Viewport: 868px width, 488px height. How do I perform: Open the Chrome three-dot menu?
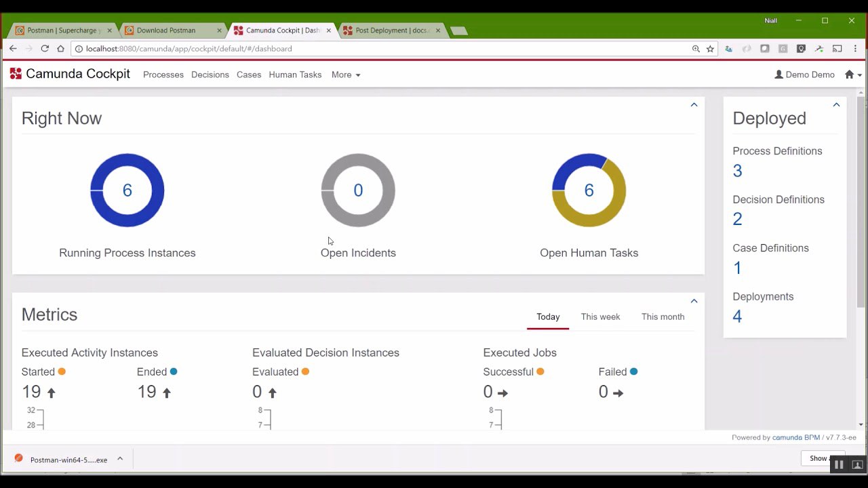(x=855, y=49)
